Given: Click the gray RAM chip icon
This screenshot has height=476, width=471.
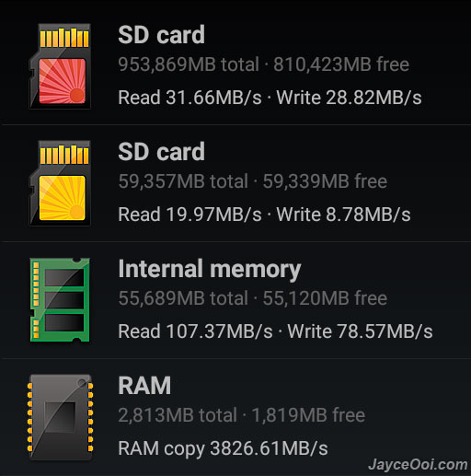Looking at the screenshot, I should (60, 417).
